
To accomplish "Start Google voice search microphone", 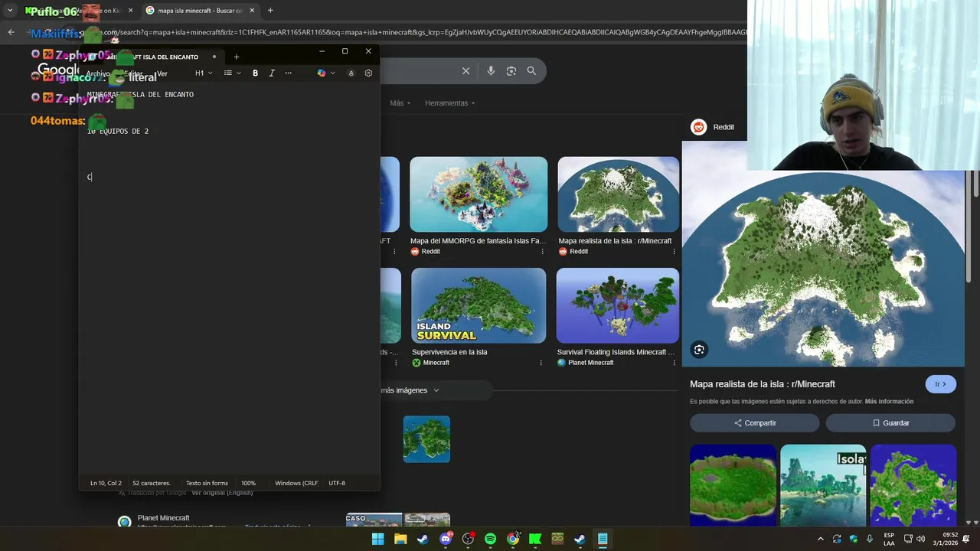I will [x=491, y=70].
